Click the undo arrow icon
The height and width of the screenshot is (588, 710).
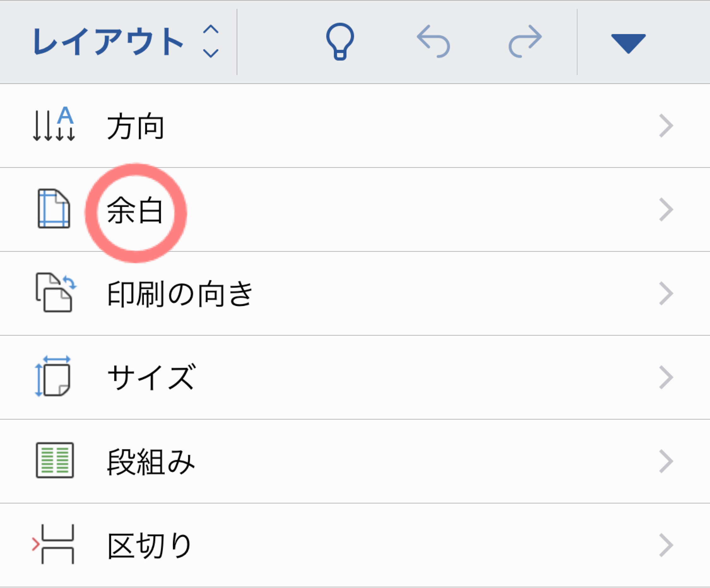coord(433,41)
